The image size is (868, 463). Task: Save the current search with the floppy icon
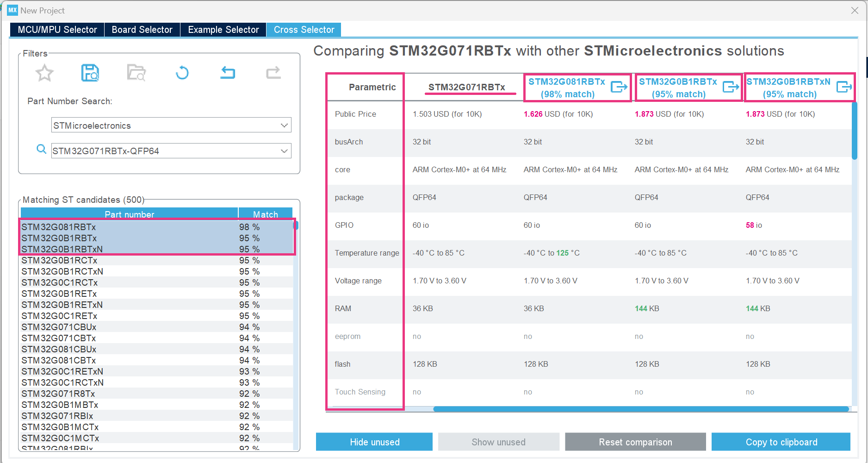tap(90, 73)
